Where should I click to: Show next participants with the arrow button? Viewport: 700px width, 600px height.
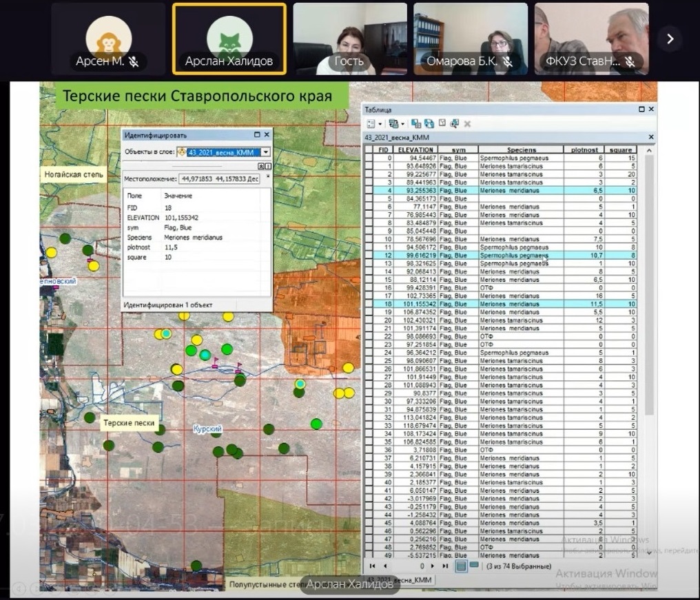click(x=670, y=39)
